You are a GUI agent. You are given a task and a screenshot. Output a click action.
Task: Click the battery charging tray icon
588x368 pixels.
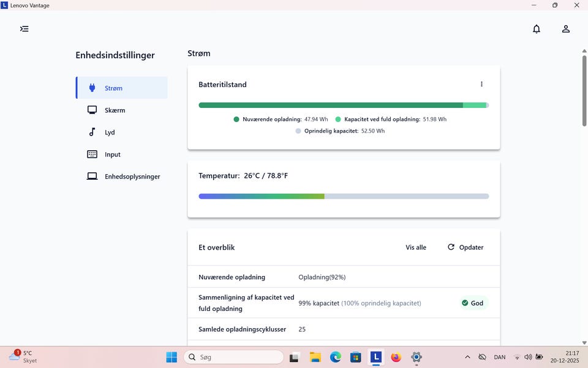(539, 357)
